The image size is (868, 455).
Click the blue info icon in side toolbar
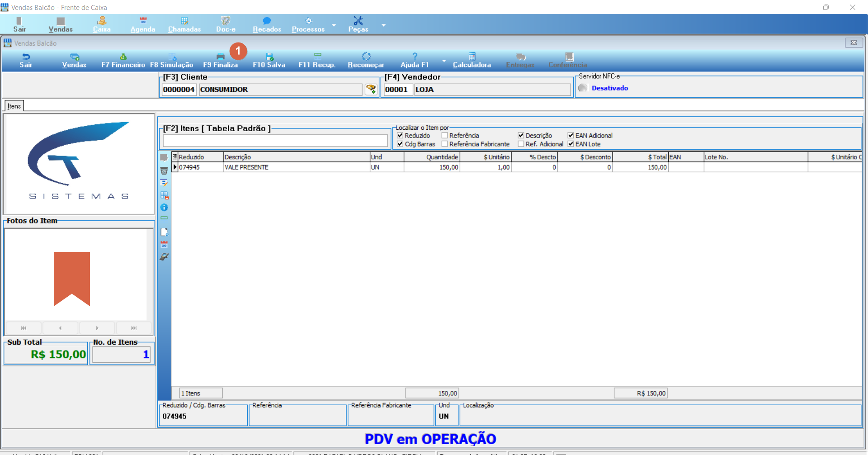[x=164, y=207]
